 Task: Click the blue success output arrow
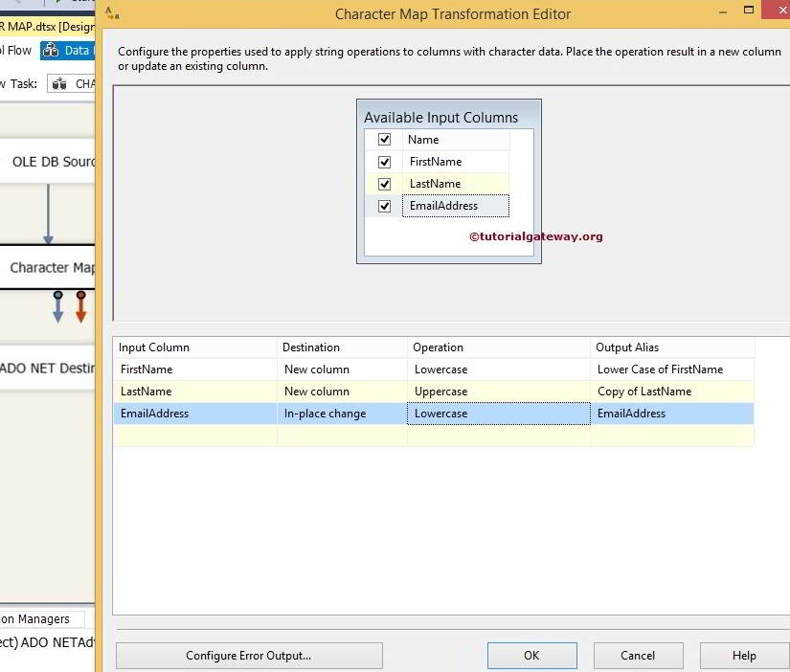pos(57,309)
